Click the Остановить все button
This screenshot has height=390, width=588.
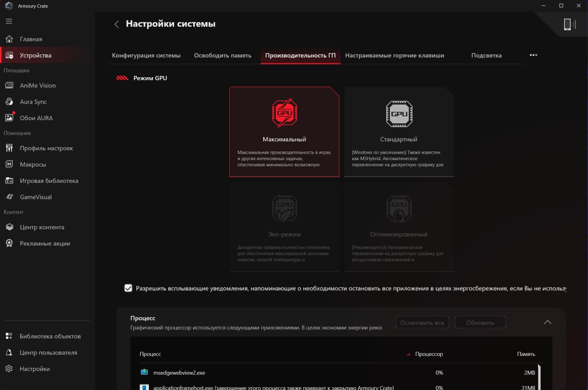tap(422, 323)
